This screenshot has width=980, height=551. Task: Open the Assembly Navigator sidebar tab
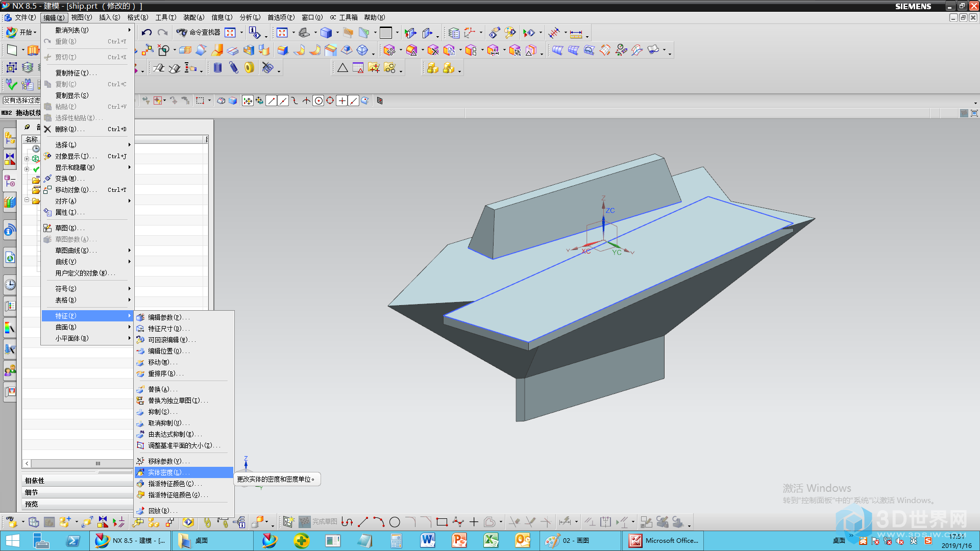click(10, 137)
